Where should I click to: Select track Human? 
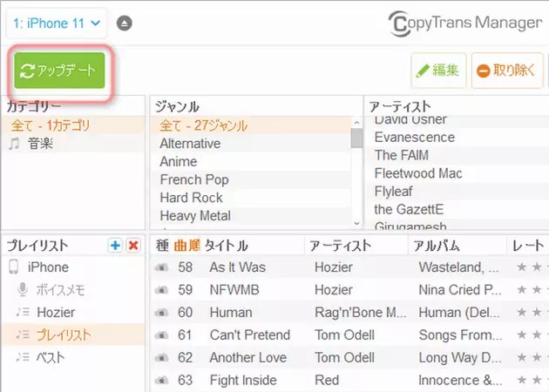click(231, 313)
